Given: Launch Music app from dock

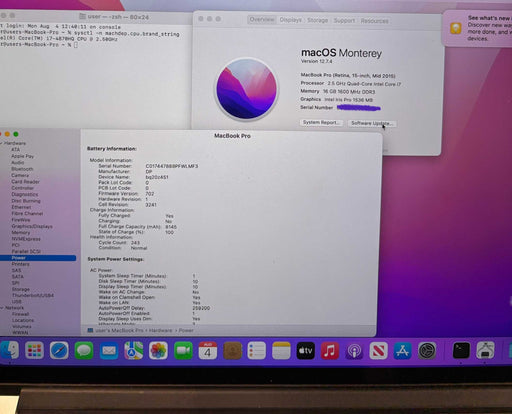Looking at the screenshot, I should coord(330,351).
